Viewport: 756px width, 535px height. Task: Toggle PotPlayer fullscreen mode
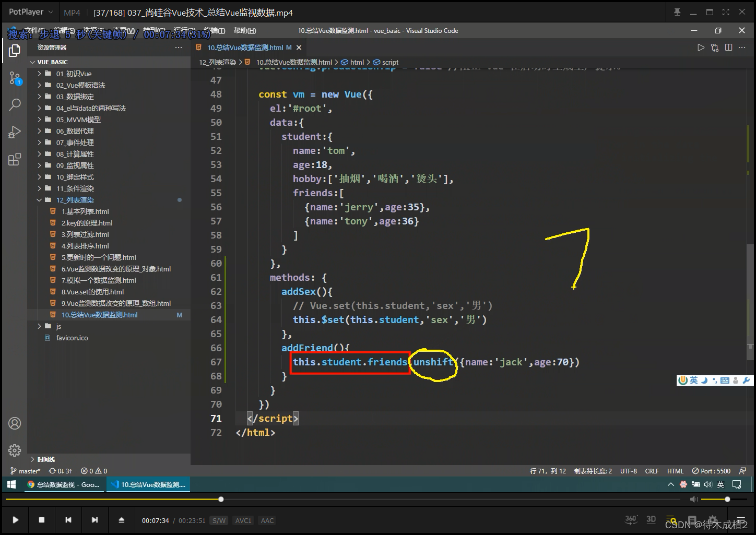(726, 12)
